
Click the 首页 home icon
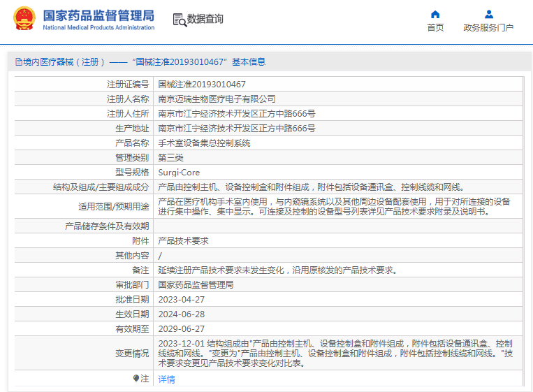(x=435, y=14)
